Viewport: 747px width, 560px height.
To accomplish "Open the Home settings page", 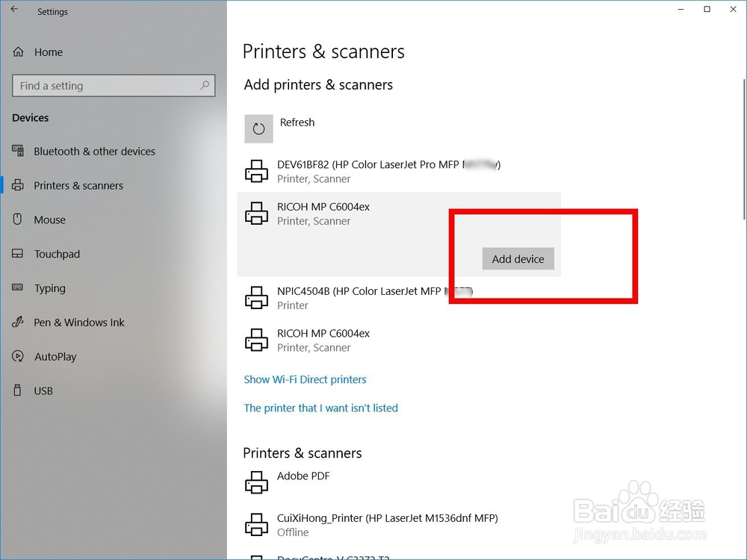I will 48,52.
